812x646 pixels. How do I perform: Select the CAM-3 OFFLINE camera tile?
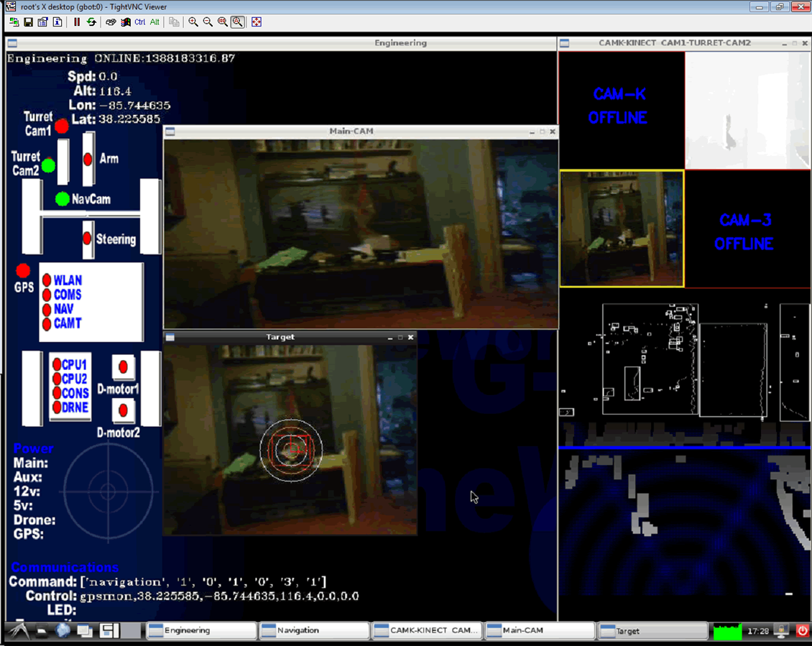(748, 229)
